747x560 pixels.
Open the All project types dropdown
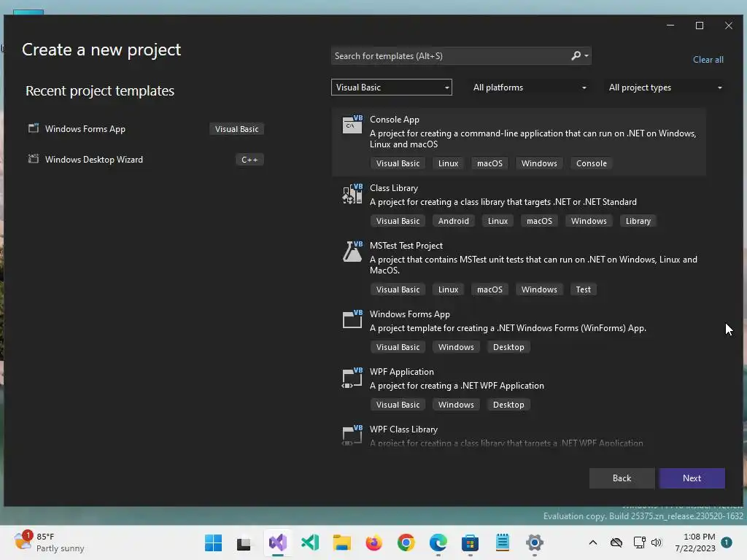[x=665, y=87]
